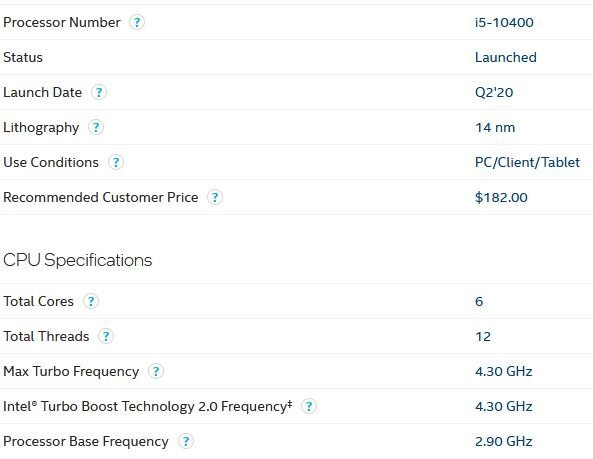Select the Launched status value
The width and height of the screenshot is (593, 459).
point(506,57)
